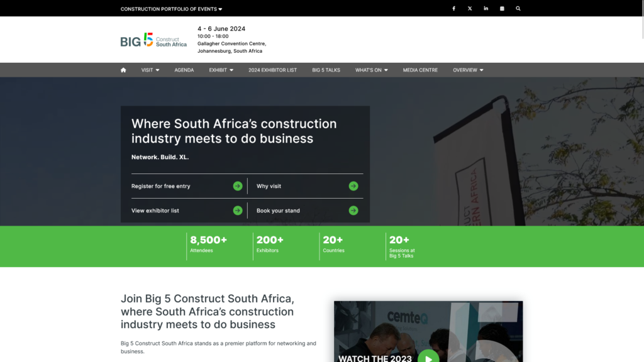The height and width of the screenshot is (362, 644).
Task: Click the Join Big 5 Construct South Africa heading
Action: pos(208,312)
